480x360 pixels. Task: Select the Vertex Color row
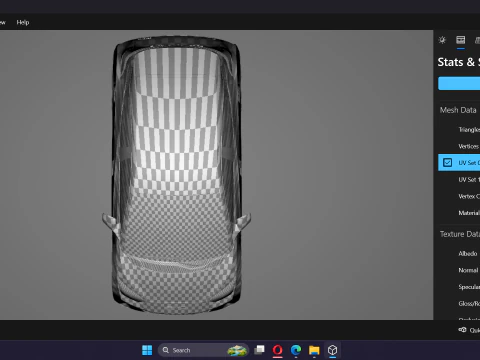459,196
